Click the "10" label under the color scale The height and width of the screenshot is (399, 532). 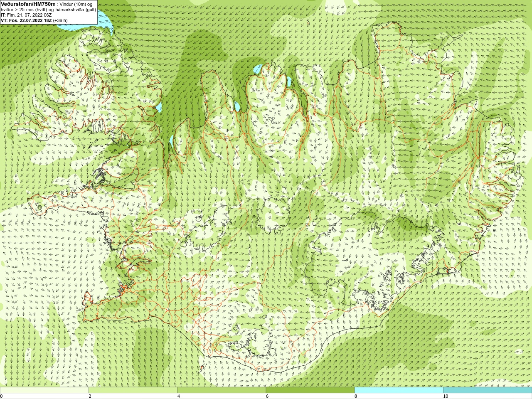point(445,396)
